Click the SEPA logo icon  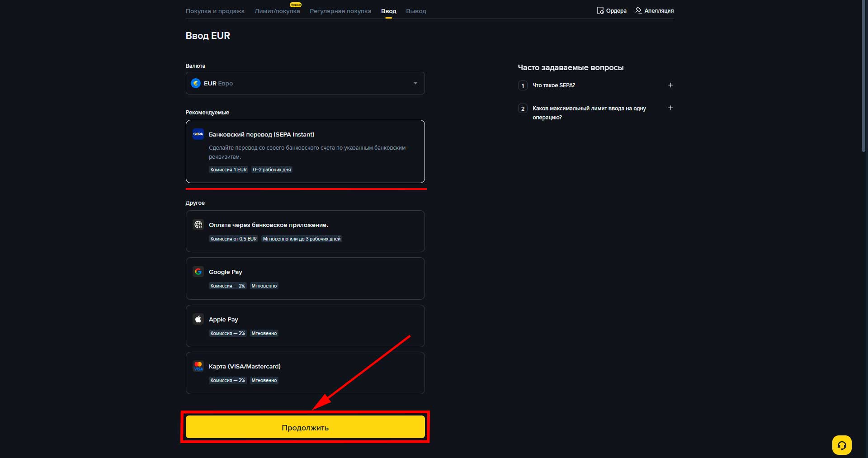tap(198, 134)
